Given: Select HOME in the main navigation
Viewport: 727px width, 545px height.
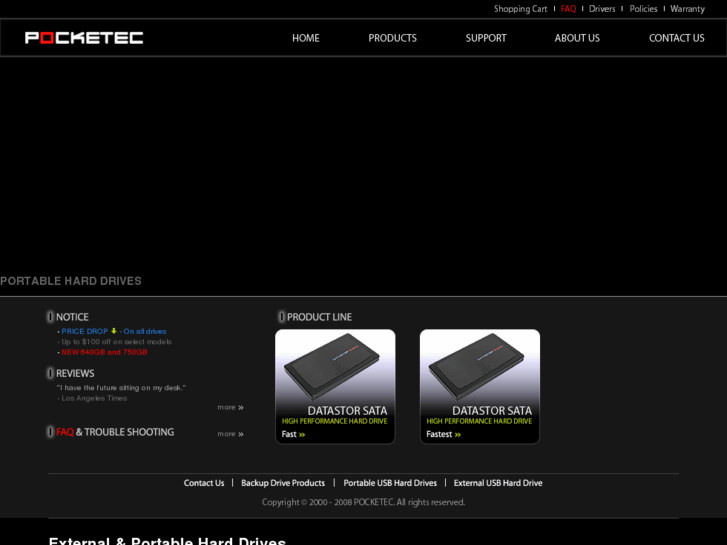Looking at the screenshot, I should click(x=306, y=38).
